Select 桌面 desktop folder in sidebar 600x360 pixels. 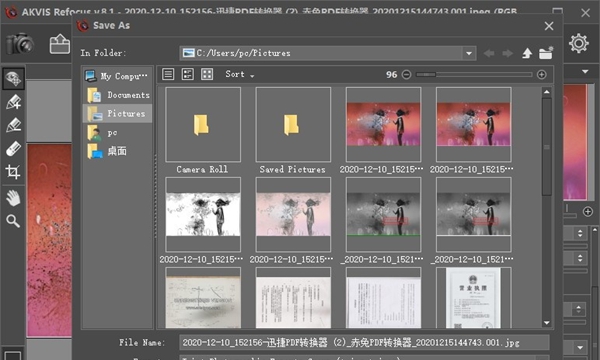(x=117, y=151)
